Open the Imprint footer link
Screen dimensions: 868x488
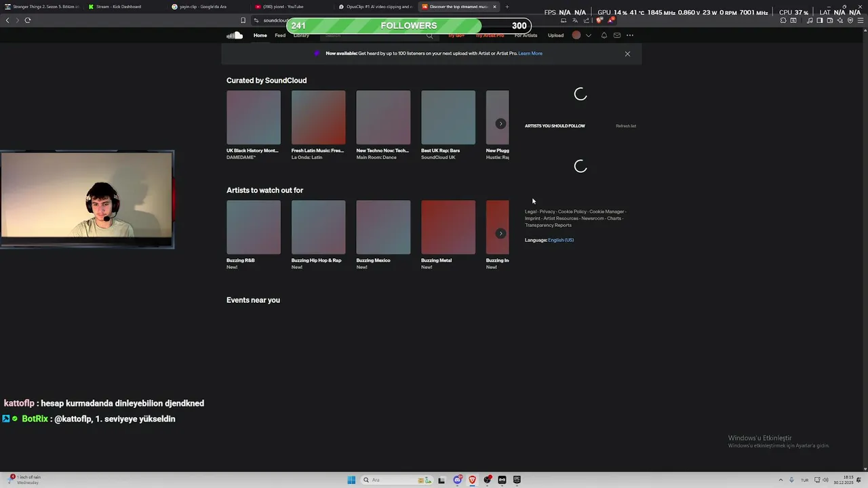click(x=532, y=218)
